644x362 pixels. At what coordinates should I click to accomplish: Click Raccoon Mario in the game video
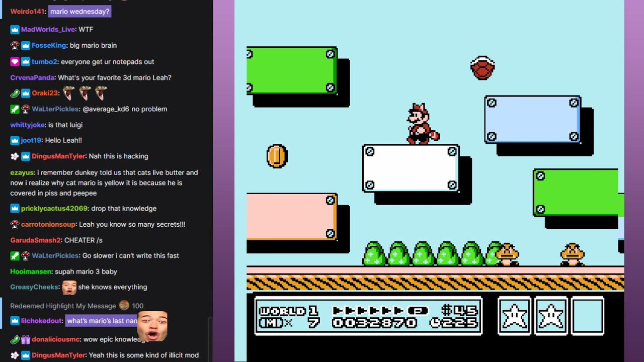423,124
